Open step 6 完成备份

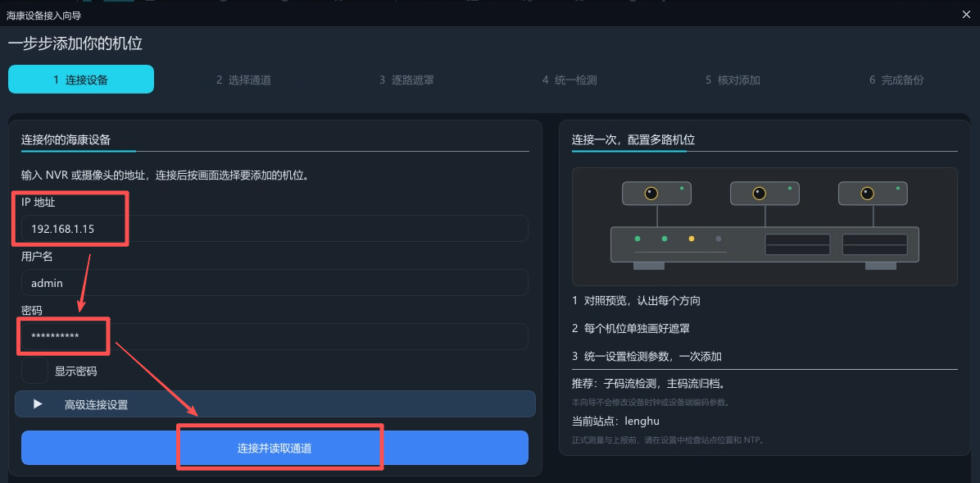coord(896,80)
